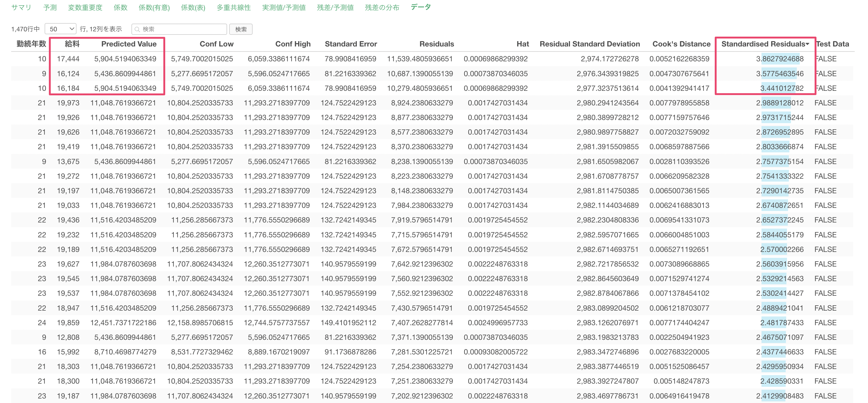
Task: Switch to the 予測 tab
Action: (50, 7)
